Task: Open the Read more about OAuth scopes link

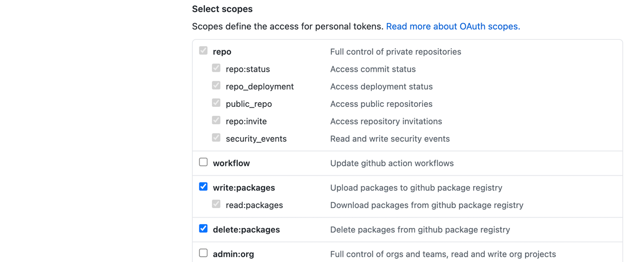Action: pyautogui.click(x=453, y=26)
